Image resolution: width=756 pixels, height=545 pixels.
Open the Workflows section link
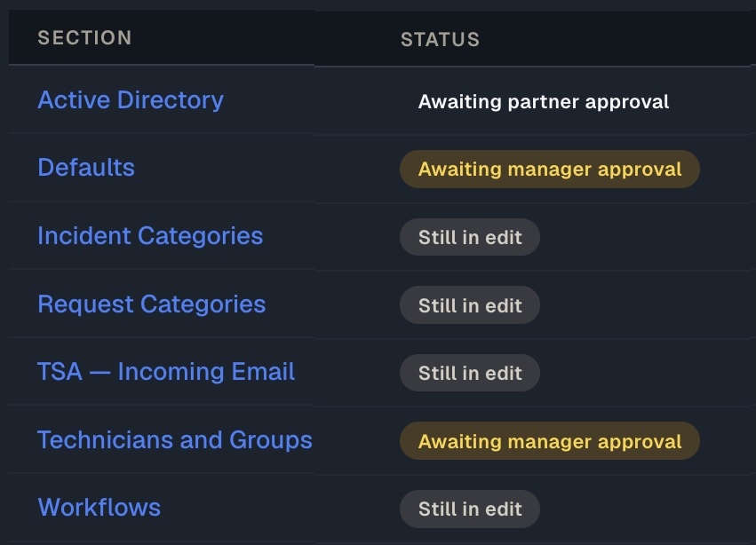99,508
